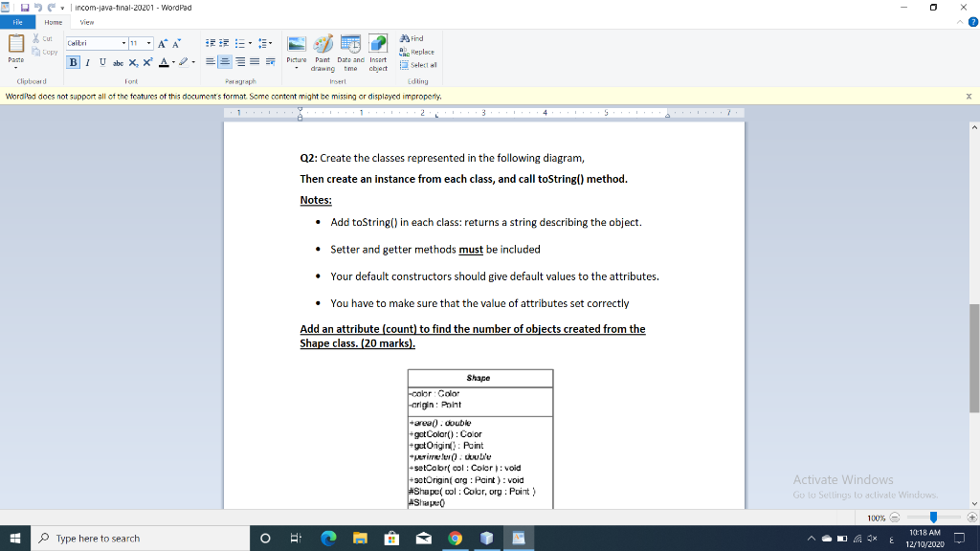The width and height of the screenshot is (980, 551).
Task: Click the Shrink font icon
Action: [177, 43]
